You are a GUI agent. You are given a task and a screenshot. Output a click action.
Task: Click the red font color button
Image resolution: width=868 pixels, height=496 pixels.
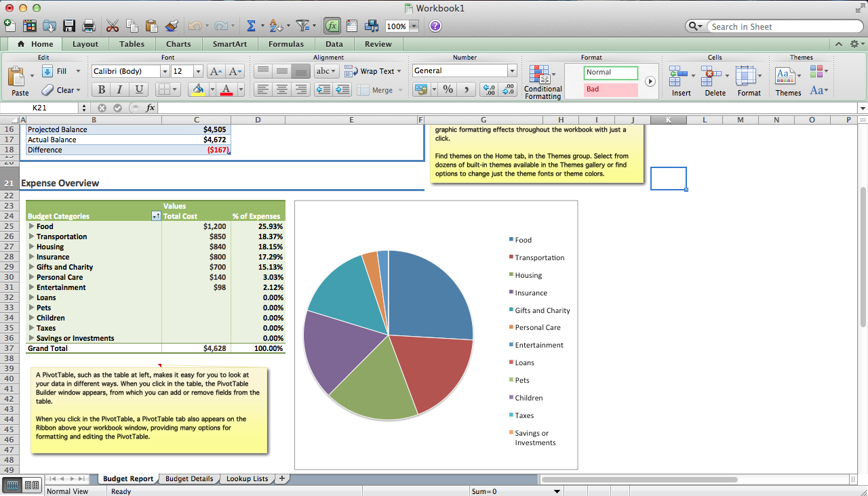pos(226,89)
